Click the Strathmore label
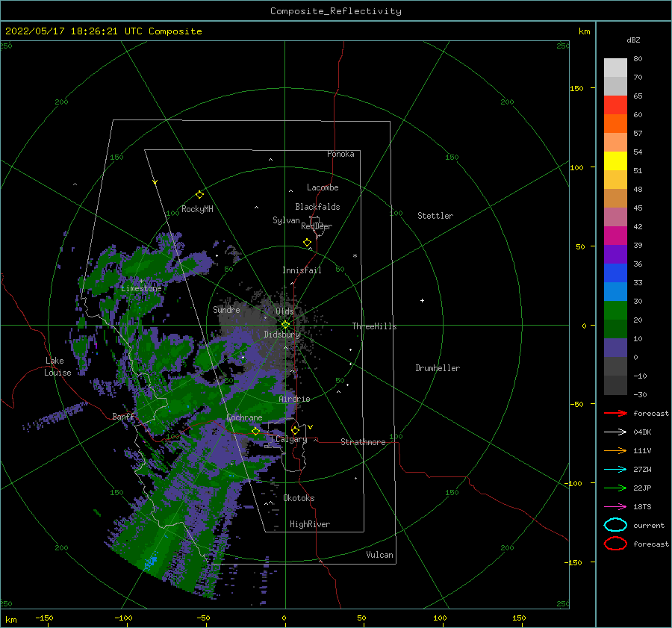The width and height of the screenshot is (672, 628). (x=363, y=442)
